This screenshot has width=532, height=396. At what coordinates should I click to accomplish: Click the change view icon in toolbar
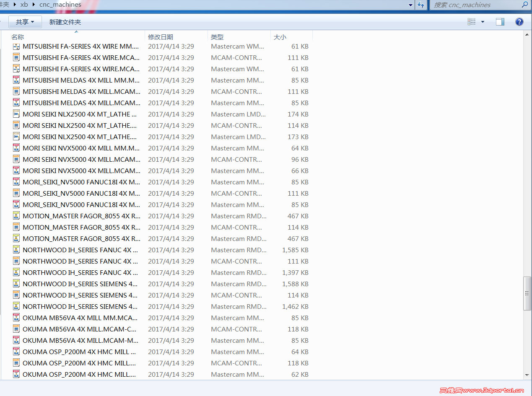click(x=472, y=22)
